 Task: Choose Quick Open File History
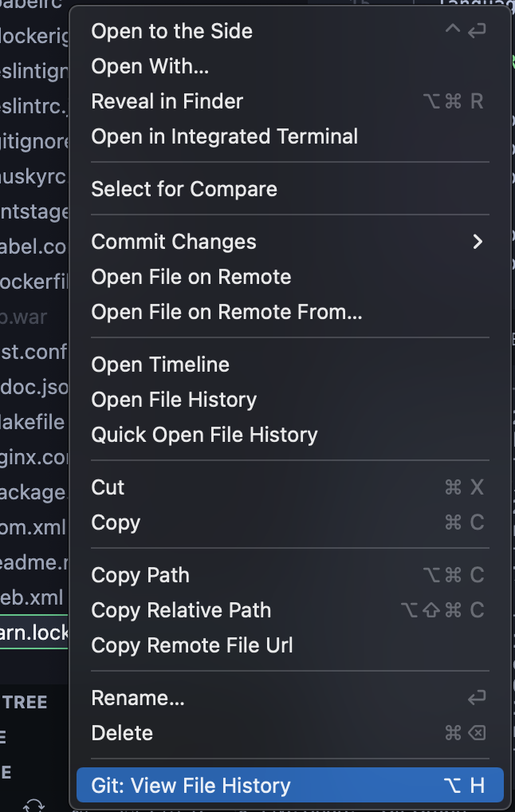click(x=204, y=435)
